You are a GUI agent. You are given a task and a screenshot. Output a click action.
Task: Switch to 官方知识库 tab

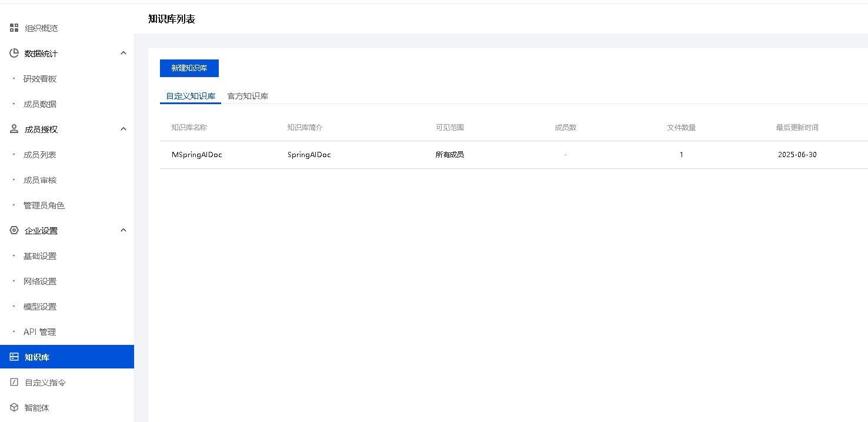click(x=248, y=96)
